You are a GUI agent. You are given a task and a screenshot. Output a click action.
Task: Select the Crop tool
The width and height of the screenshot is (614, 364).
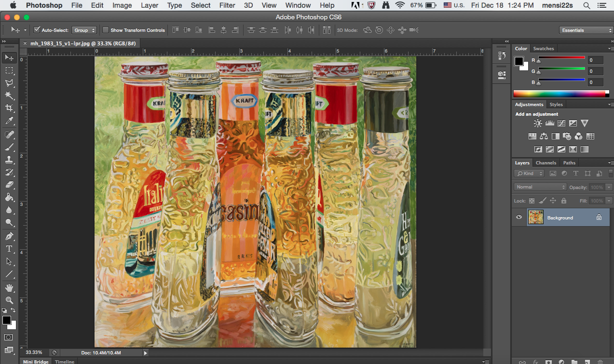pos(9,108)
